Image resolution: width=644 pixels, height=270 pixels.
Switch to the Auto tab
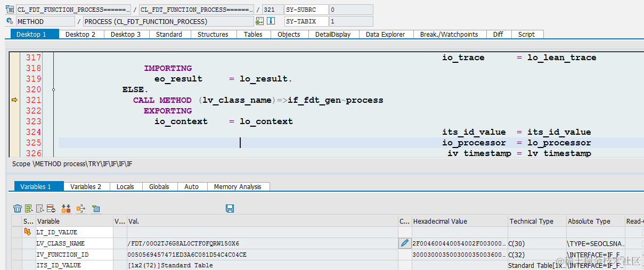tap(192, 186)
